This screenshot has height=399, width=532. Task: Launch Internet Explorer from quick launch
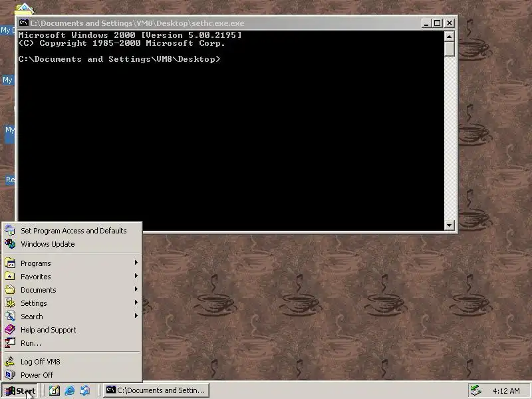click(70, 390)
